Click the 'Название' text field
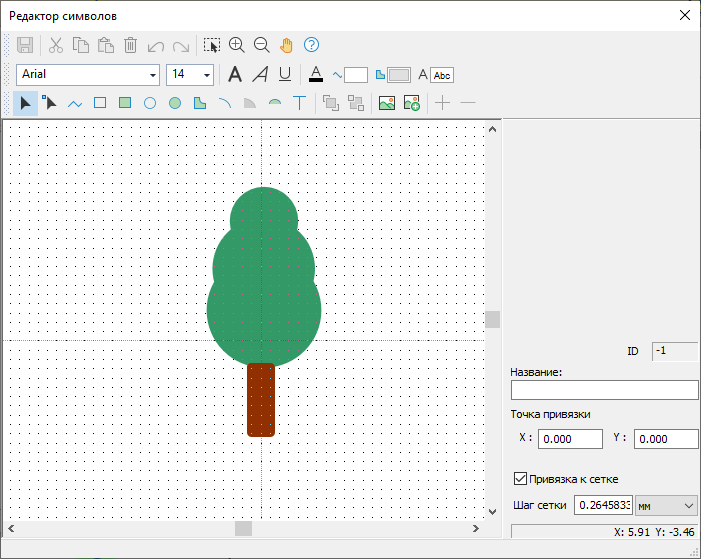This screenshot has width=701, height=559. 604,390
